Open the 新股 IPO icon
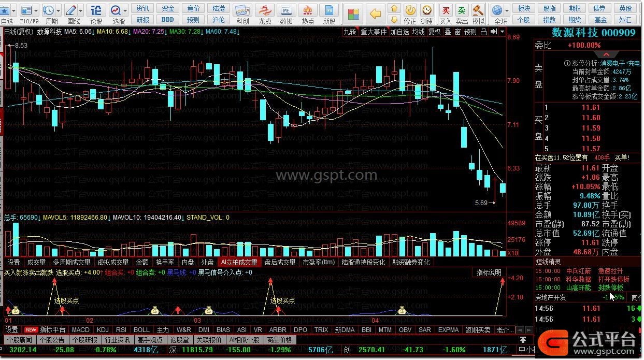Viewport: 644px width, 360px height. click(329, 10)
